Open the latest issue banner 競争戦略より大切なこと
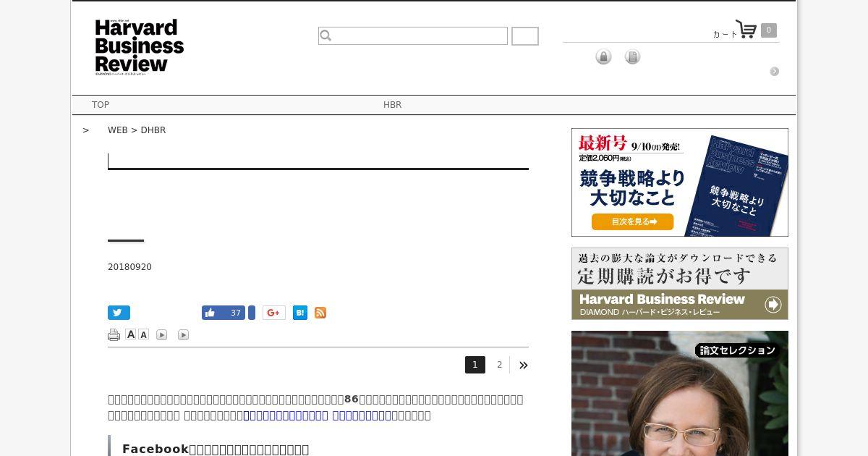This screenshot has width=868, height=456. [680, 182]
